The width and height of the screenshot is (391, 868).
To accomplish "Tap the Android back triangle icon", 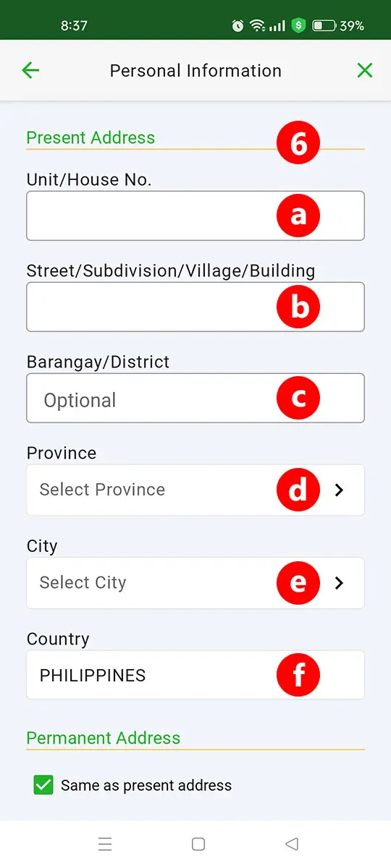I will point(292,844).
